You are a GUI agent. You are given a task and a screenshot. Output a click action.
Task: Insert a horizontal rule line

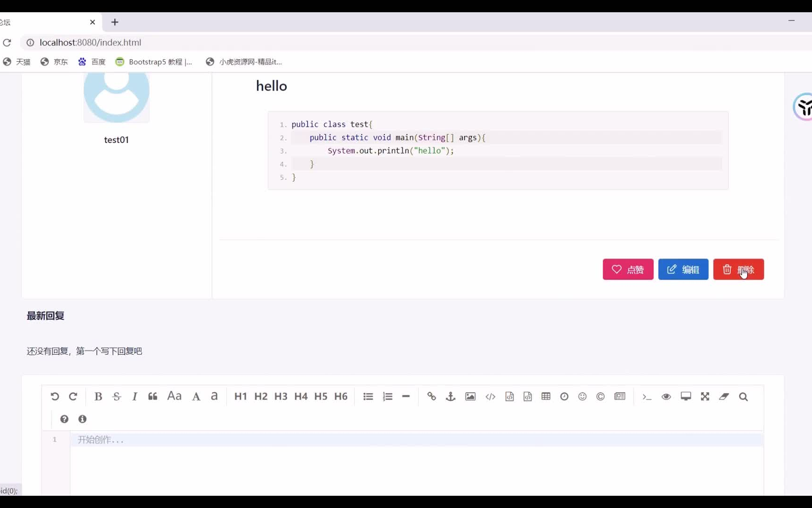click(x=406, y=397)
